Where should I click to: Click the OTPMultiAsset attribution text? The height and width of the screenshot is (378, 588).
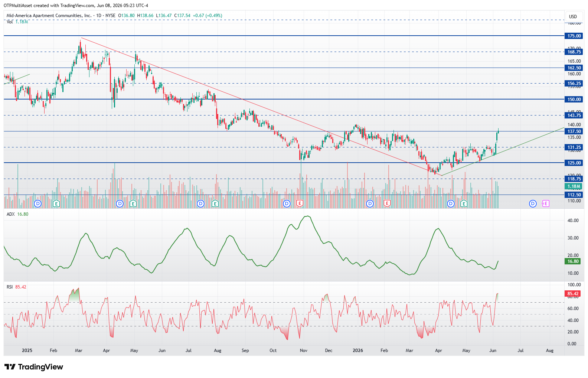76,6
